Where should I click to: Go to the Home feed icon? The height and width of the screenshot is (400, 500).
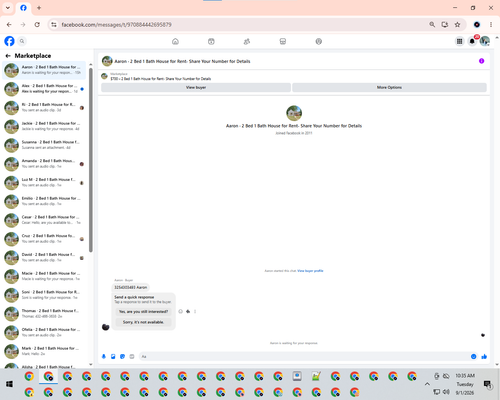click(175, 41)
